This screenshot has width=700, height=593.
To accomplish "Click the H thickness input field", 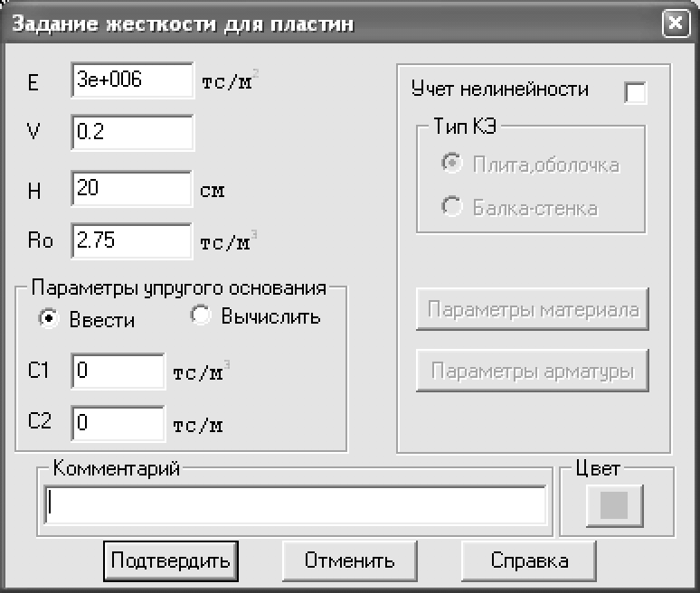I will tap(132, 188).
